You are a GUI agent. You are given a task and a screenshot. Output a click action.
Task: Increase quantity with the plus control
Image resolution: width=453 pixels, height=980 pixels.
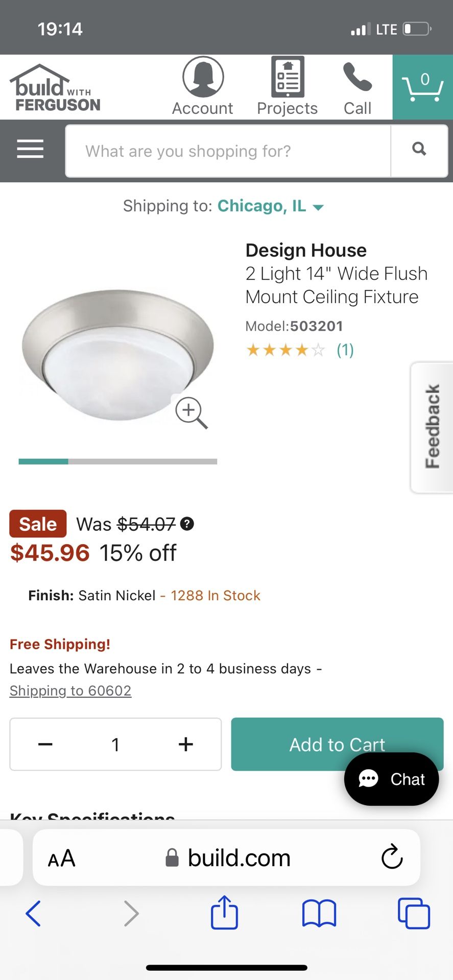click(x=185, y=744)
